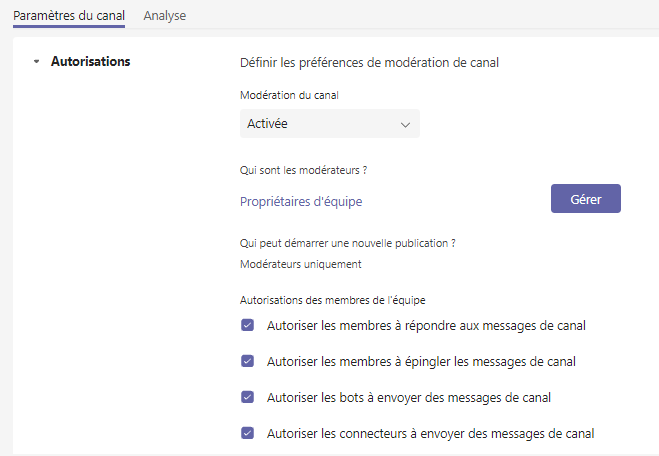The height and width of the screenshot is (456, 659).
Task: Click label Autoriser les connecteurs à envoyer
Action: (x=430, y=433)
